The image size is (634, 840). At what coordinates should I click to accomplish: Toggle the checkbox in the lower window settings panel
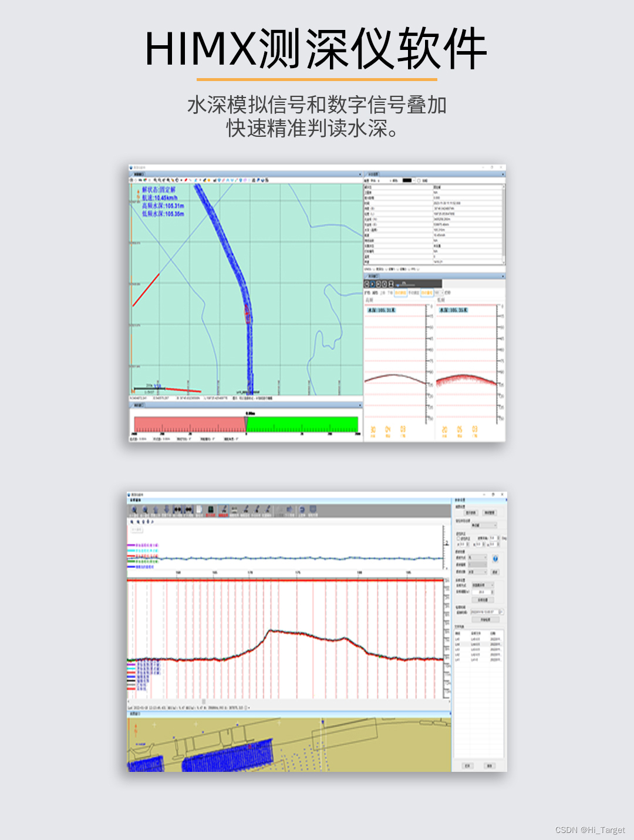(458, 539)
